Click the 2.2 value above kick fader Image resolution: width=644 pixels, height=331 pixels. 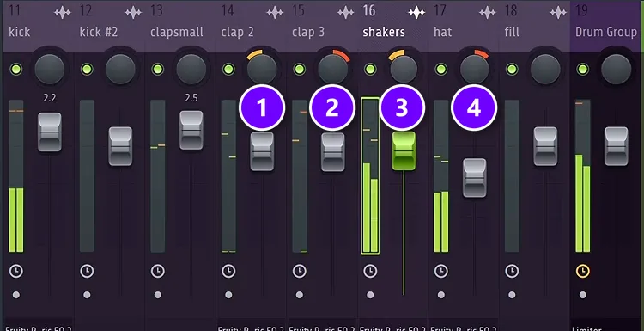point(49,98)
